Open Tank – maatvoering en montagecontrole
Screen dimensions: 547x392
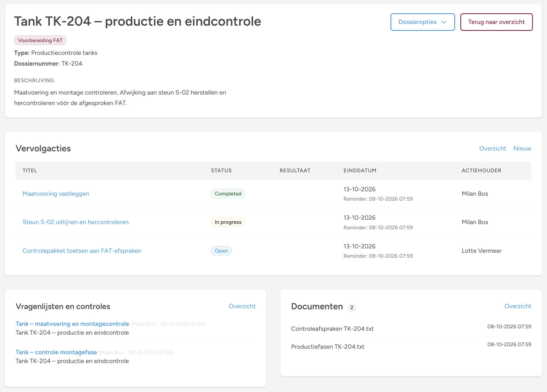tap(72, 324)
